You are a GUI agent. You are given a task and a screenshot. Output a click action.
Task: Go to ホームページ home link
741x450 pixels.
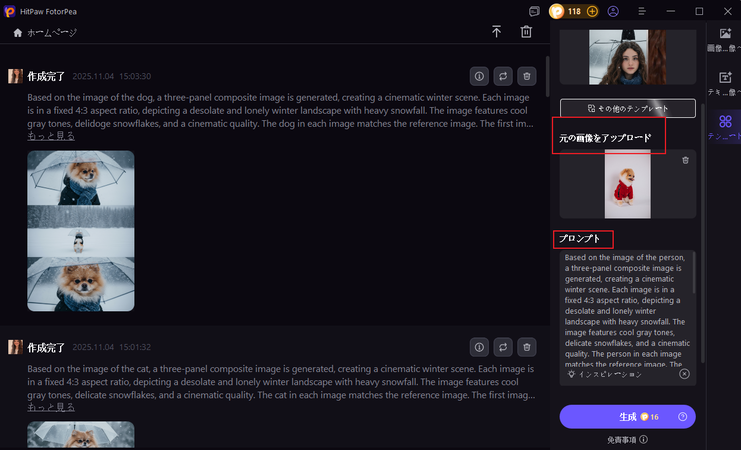pos(44,32)
